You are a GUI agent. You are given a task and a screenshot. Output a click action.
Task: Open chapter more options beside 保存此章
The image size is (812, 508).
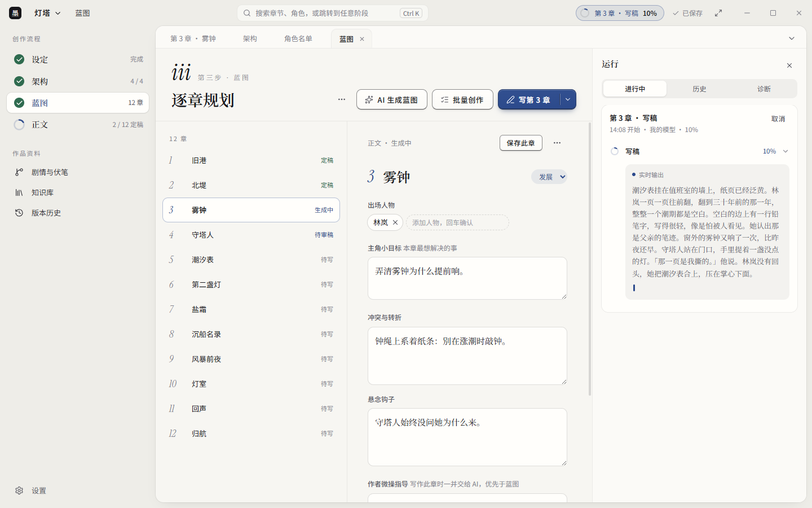point(557,143)
